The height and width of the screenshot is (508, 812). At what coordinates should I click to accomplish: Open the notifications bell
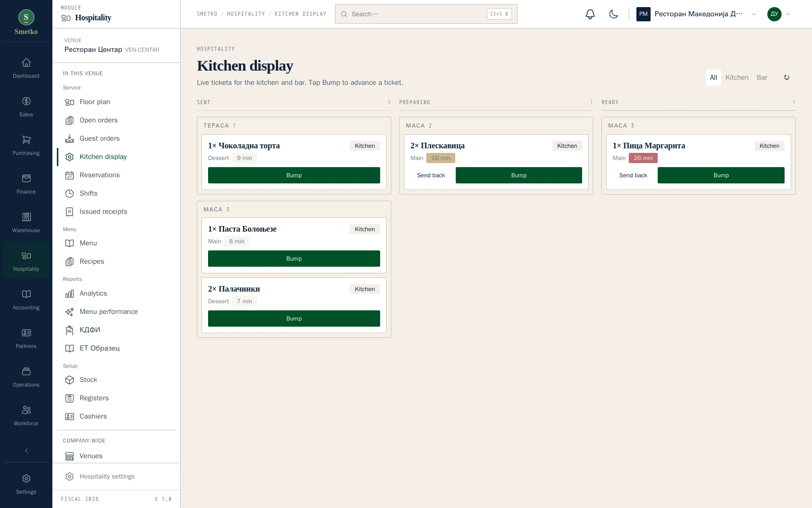[x=590, y=14]
